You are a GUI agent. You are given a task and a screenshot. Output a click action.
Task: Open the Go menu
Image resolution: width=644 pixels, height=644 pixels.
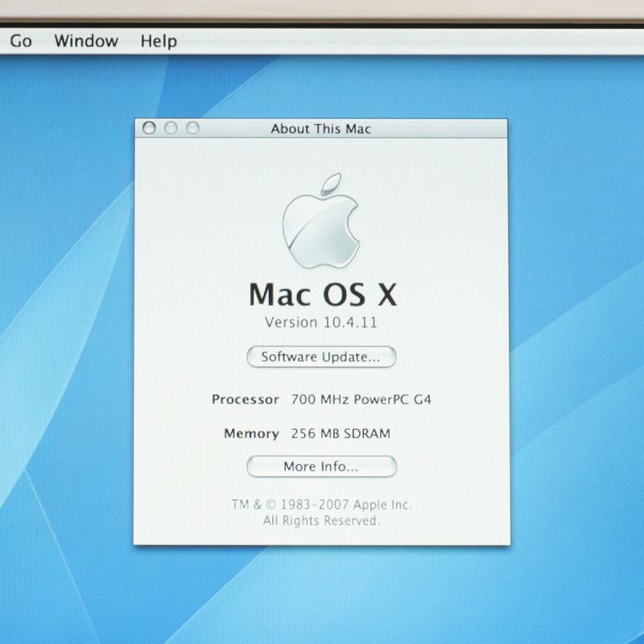(21, 41)
